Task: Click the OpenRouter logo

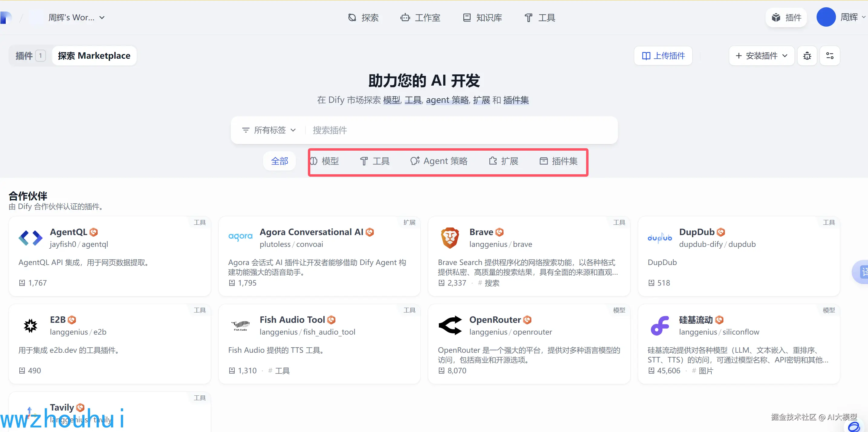Action: [450, 326]
